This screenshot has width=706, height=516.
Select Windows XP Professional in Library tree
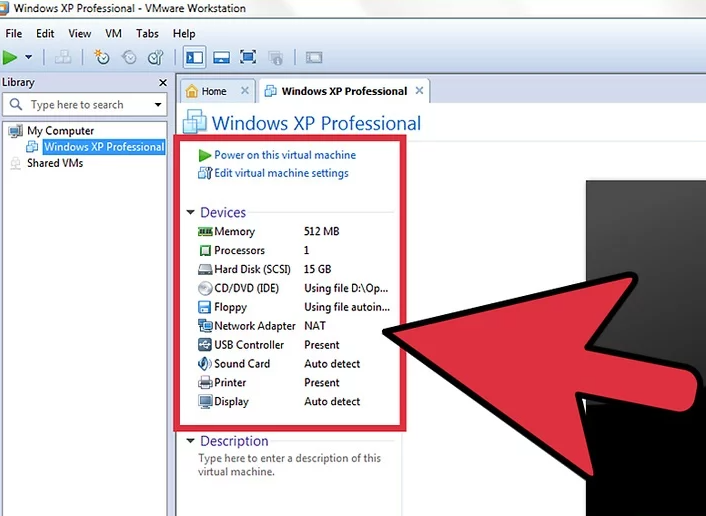[x=104, y=147]
